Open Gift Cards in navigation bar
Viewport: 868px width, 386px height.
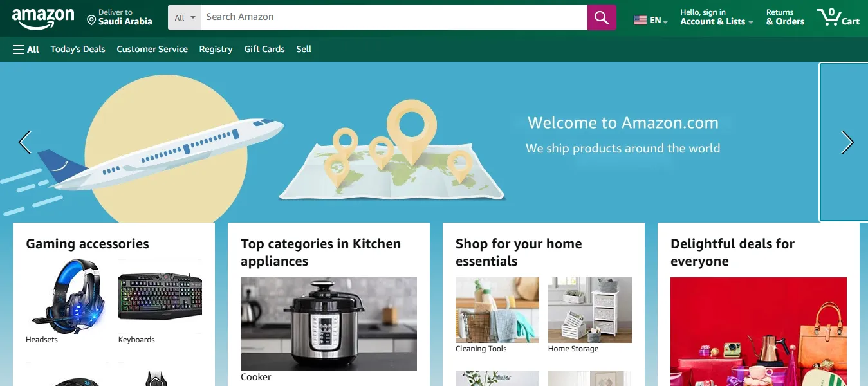(x=264, y=49)
